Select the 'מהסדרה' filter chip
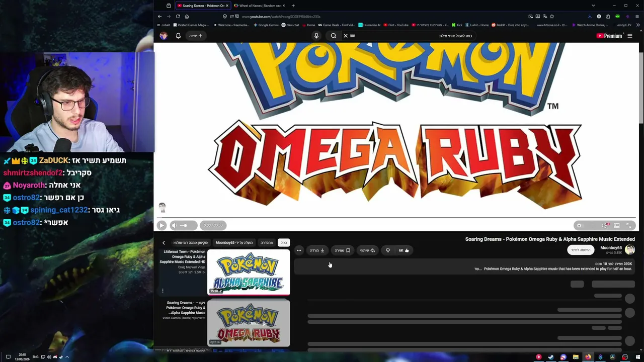The height and width of the screenshot is (362, 644). tap(267, 243)
